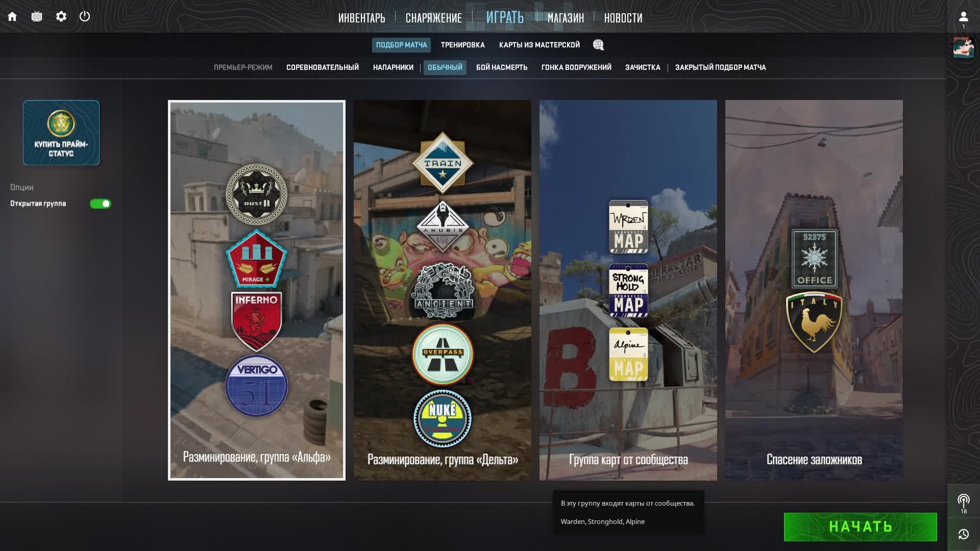980x551 pixels.
Task: Click the power quit icon
Action: point(85,17)
